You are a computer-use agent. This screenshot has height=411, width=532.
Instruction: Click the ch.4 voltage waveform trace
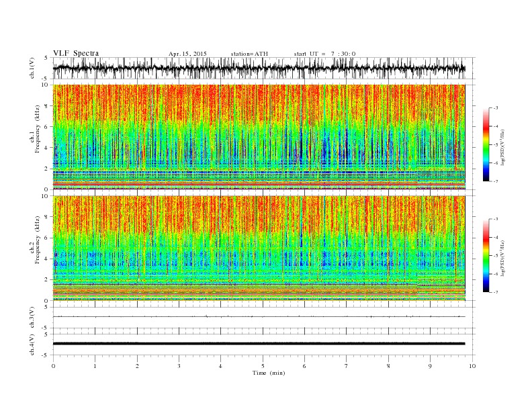point(259,344)
